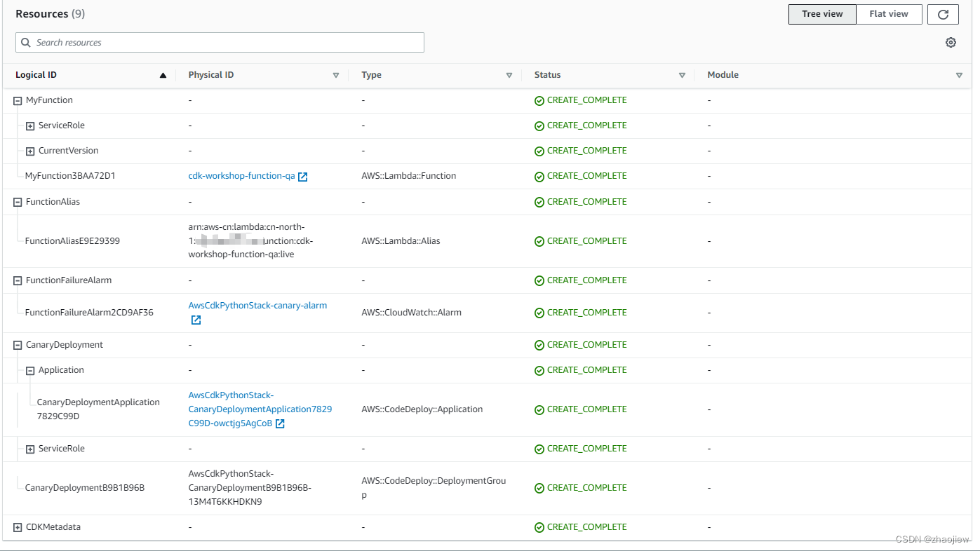Screen dimensions: 980x551
Task: Click the AWS::CloudWatch::Alarm type cell
Action: (411, 313)
